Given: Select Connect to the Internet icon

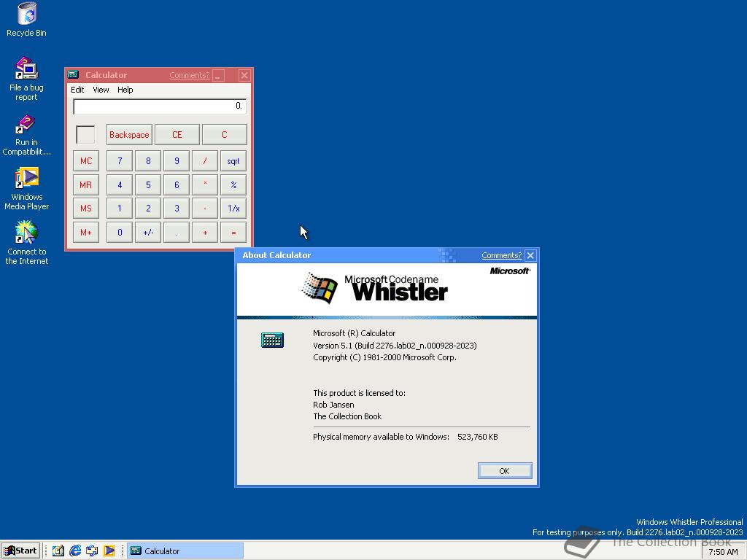Looking at the screenshot, I should pyautogui.click(x=27, y=243).
